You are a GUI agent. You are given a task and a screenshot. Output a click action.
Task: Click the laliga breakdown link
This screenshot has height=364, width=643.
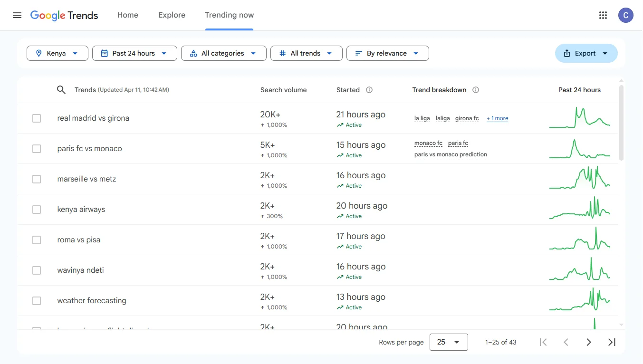click(442, 118)
